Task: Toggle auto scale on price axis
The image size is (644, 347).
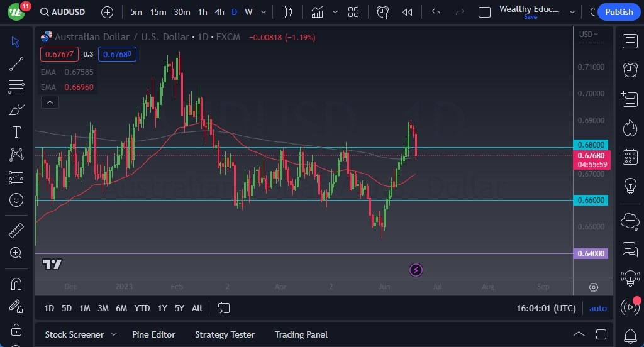Action: (x=597, y=308)
